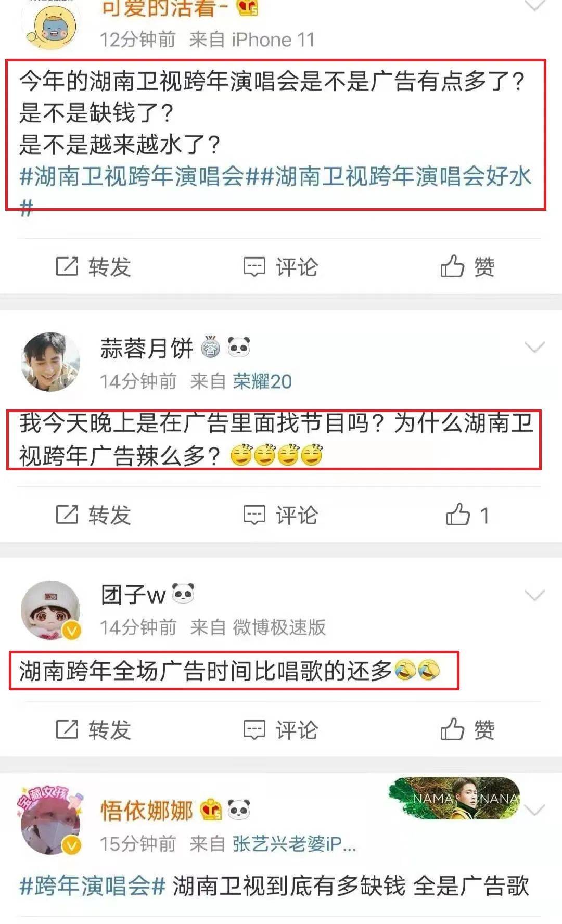
Task: Open 张艺兴老婆iP... source link
Action: pos(294,843)
